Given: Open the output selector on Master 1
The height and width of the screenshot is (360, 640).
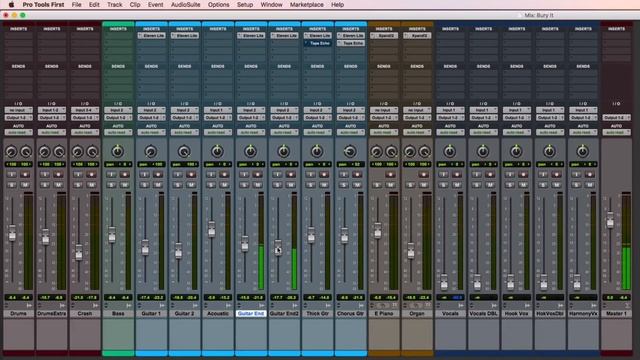Looking at the screenshot, I should pos(616,118).
